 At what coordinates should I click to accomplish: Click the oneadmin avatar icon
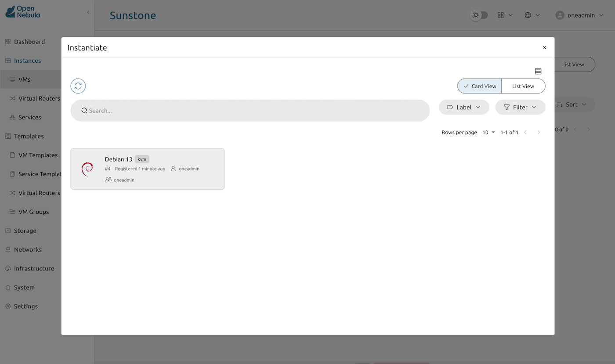(560, 15)
